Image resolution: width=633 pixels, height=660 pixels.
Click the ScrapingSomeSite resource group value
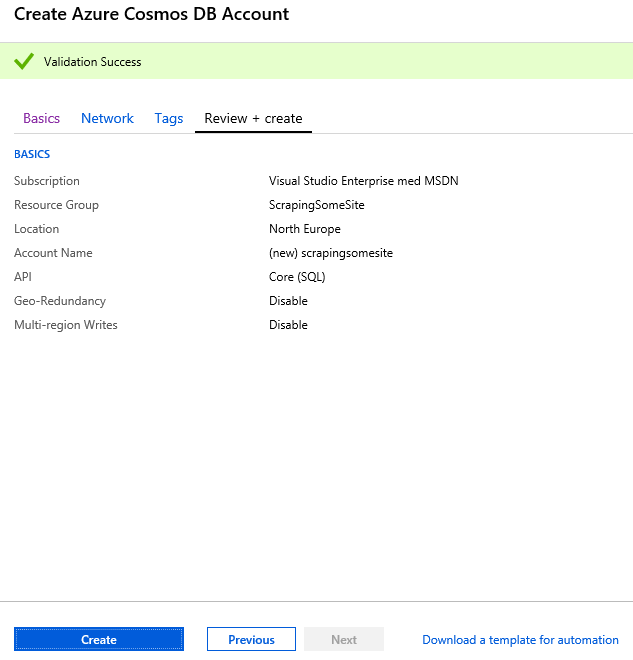(316, 205)
